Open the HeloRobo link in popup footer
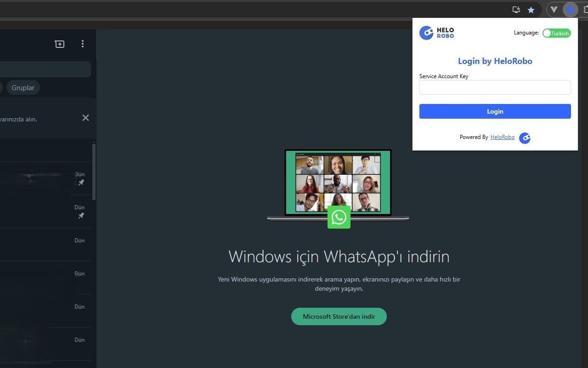The image size is (588, 368). click(503, 137)
